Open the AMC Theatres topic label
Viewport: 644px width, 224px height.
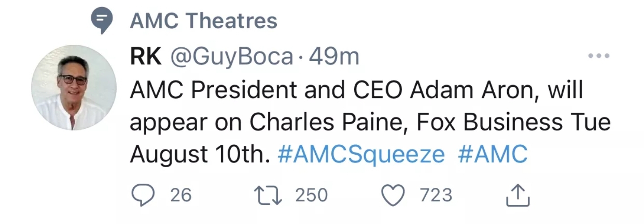click(203, 21)
